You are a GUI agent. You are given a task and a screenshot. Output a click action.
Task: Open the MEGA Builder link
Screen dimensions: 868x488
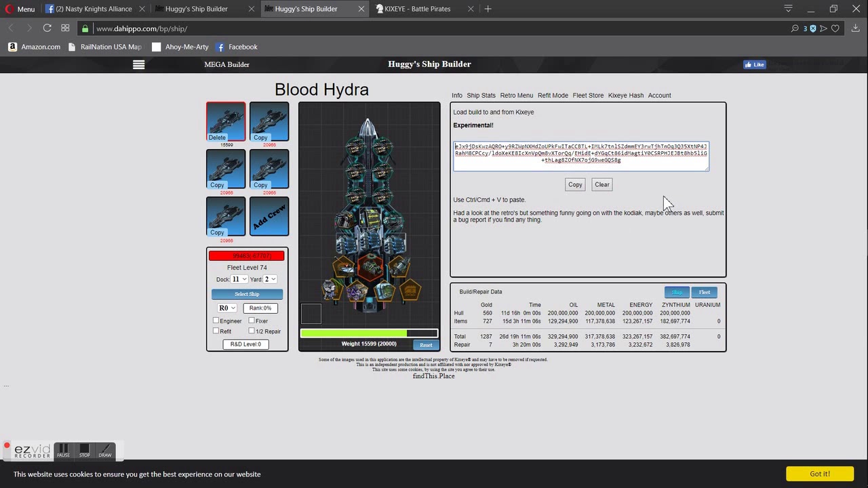pyautogui.click(x=226, y=64)
